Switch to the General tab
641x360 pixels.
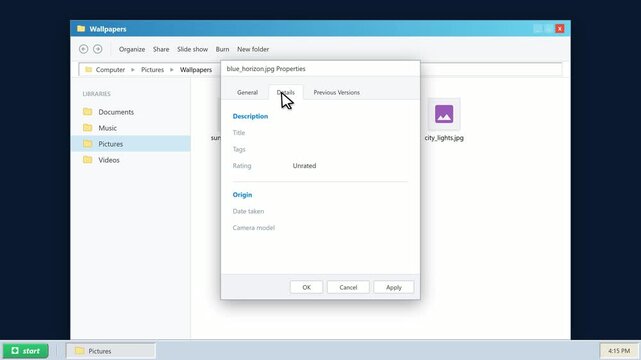pos(247,92)
